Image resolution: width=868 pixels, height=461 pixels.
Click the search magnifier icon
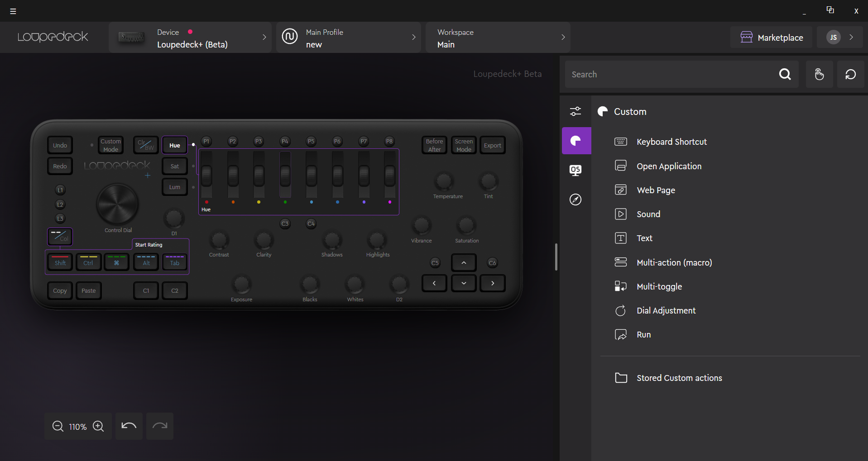click(x=785, y=74)
